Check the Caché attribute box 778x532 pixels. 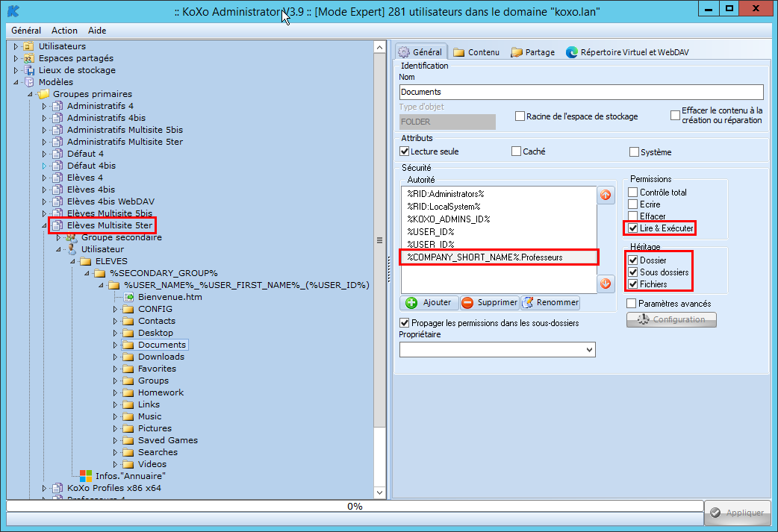click(516, 151)
